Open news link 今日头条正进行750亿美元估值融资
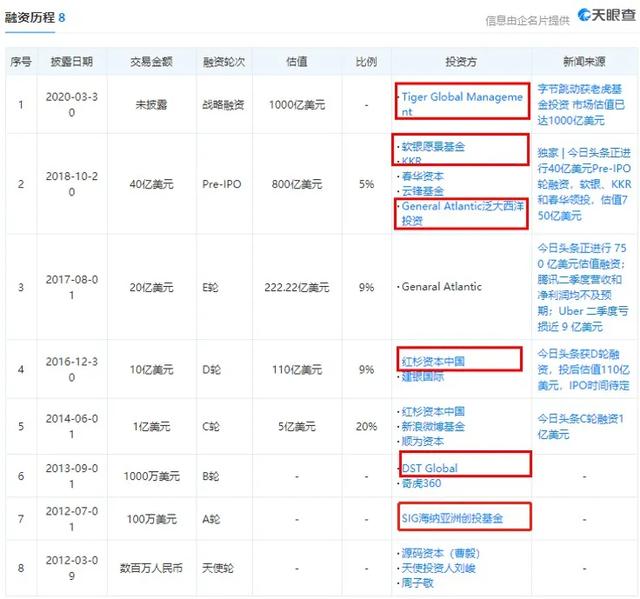The image size is (640, 599). [582, 287]
